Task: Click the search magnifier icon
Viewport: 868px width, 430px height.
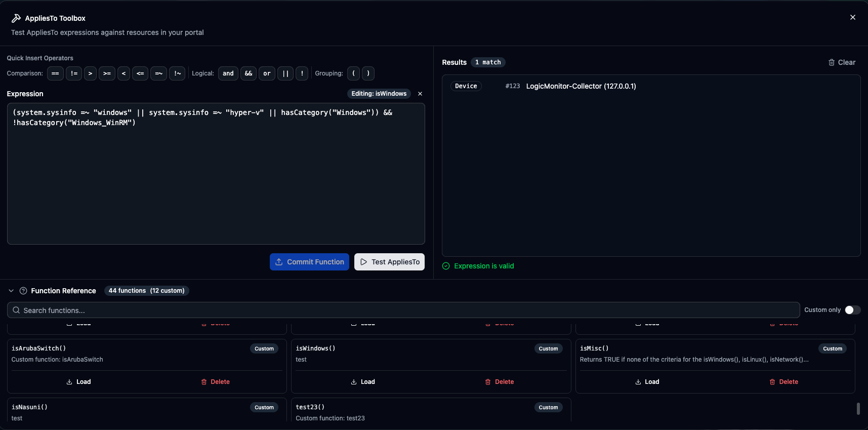Action: coord(16,310)
